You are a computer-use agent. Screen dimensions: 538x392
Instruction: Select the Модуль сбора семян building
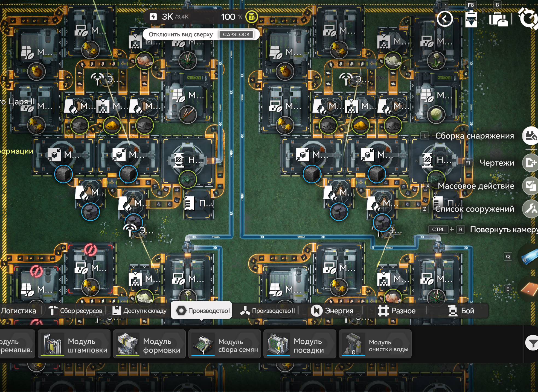225,344
